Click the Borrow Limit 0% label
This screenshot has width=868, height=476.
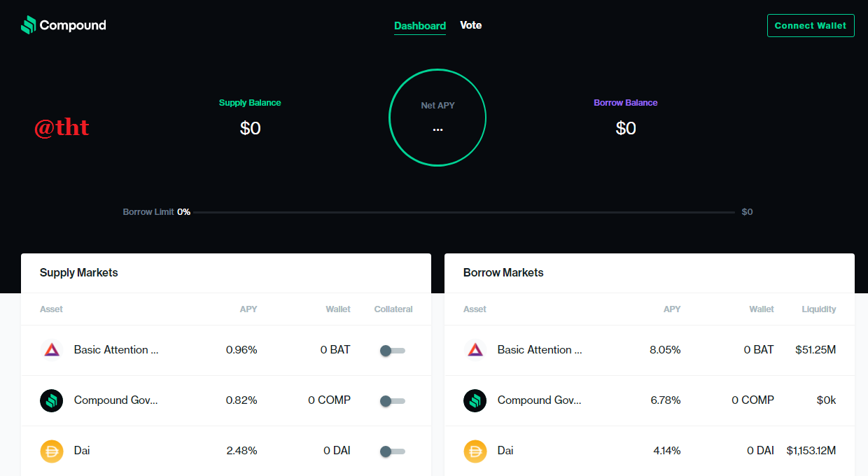157,212
